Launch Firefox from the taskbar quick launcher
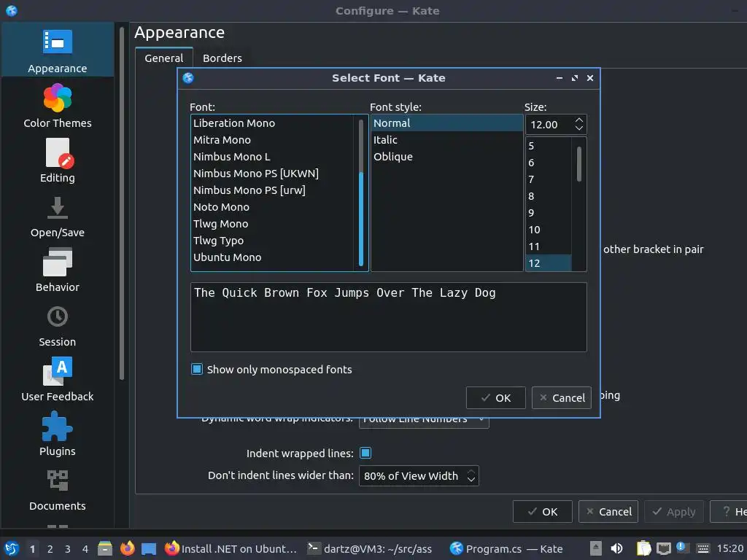 (127, 548)
